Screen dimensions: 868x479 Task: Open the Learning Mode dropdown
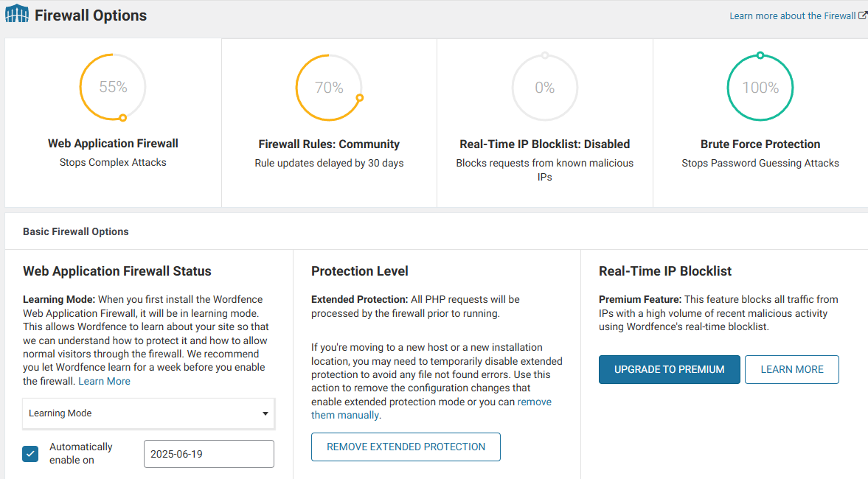pyautogui.click(x=148, y=413)
